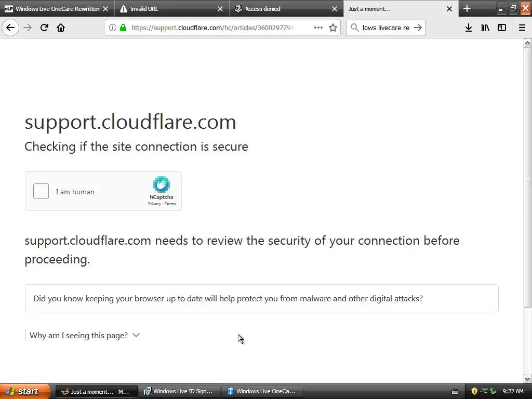532x399 pixels.
Task: Close the Invalid URL tab
Action: [220, 9]
